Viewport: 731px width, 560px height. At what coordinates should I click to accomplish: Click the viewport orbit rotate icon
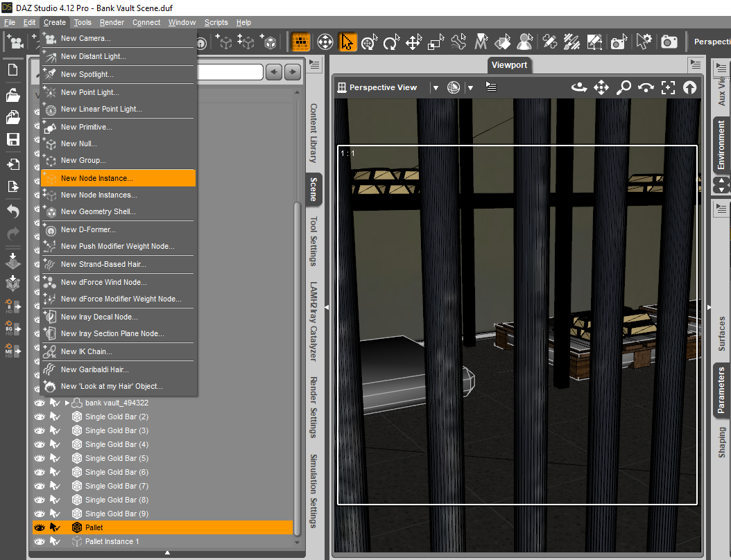(579, 87)
